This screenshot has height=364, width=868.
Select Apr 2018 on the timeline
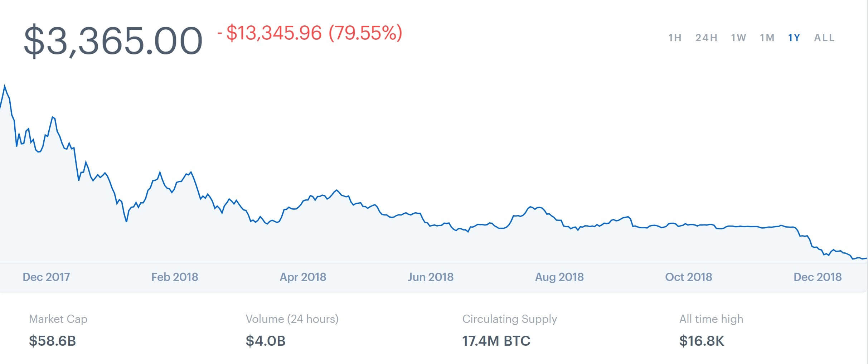(303, 277)
